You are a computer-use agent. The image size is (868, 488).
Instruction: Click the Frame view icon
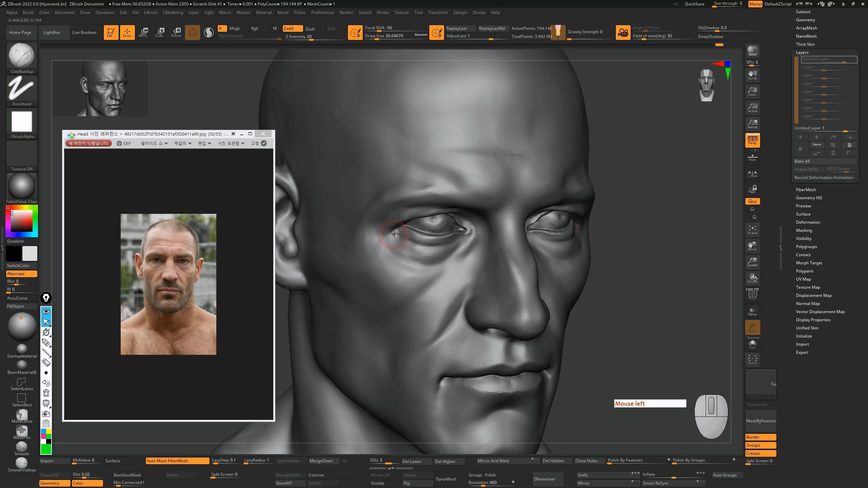(752, 230)
